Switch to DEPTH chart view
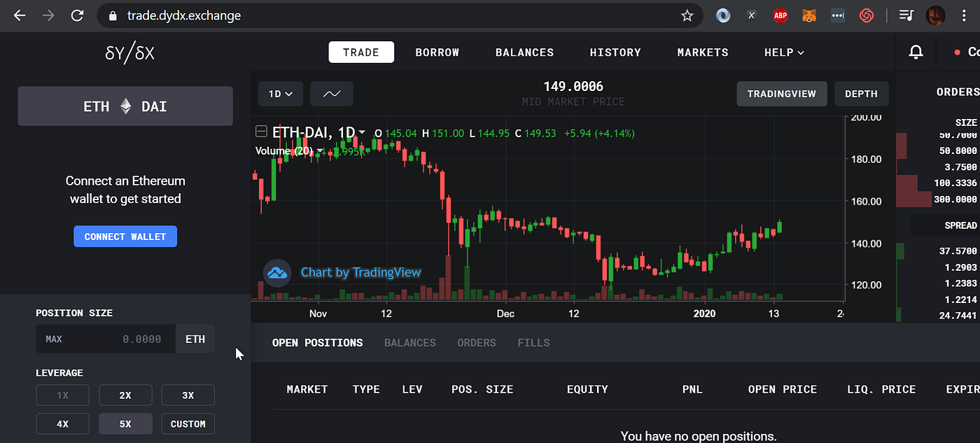This screenshot has height=443, width=980. click(x=861, y=94)
